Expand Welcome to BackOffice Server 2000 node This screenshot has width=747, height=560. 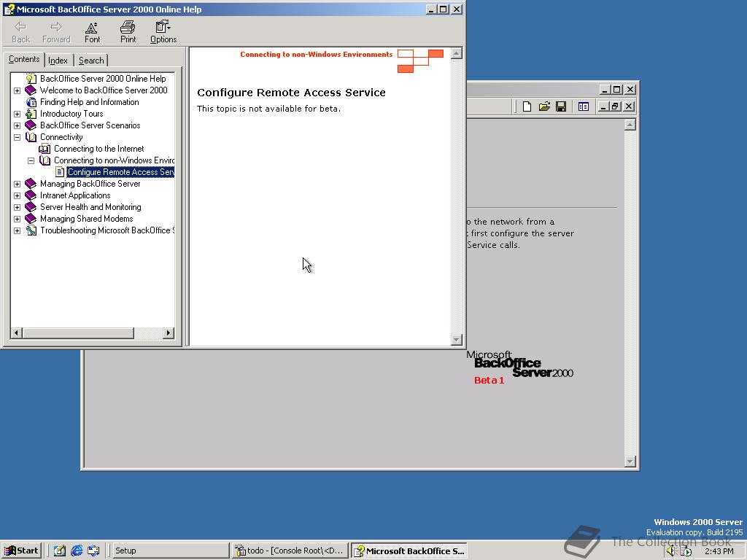click(18, 90)
